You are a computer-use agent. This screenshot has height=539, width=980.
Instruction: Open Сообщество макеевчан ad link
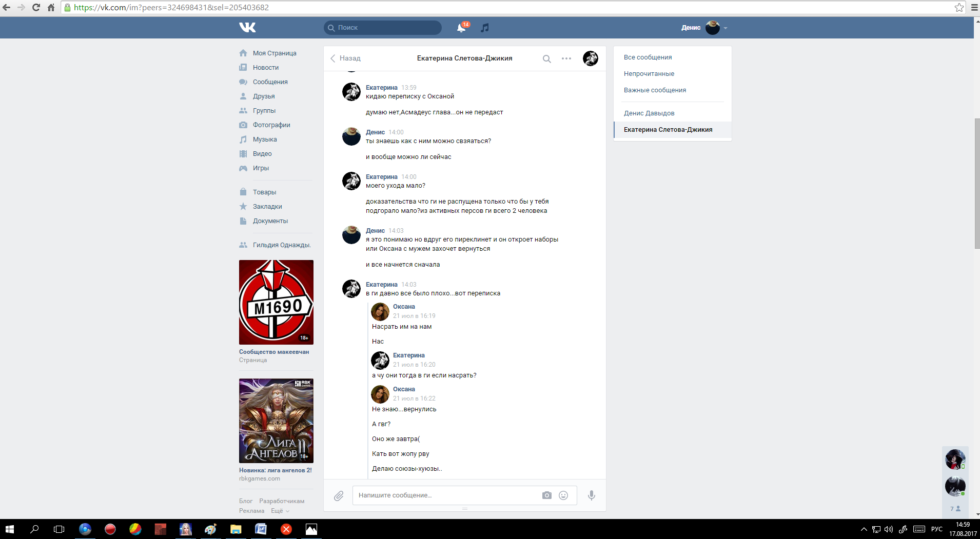click(274, 352)
